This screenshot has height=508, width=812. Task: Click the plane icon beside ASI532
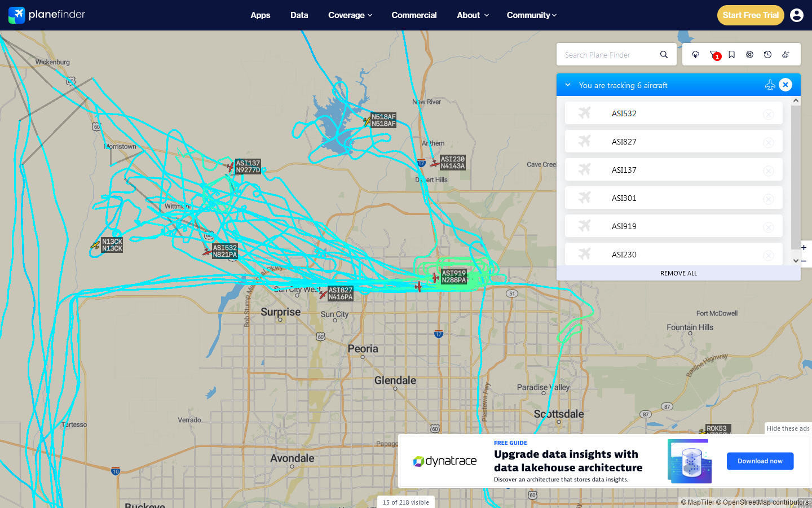(x=585, y=113)
